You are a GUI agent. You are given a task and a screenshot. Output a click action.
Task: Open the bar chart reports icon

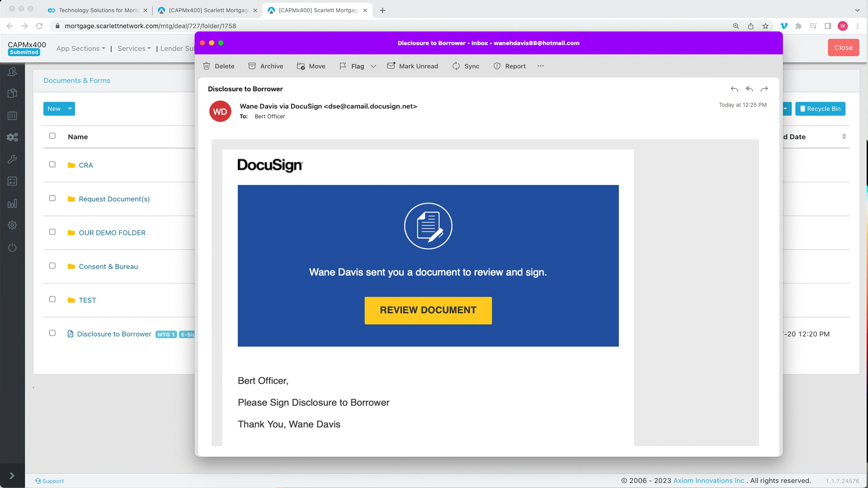pos(12,203)
